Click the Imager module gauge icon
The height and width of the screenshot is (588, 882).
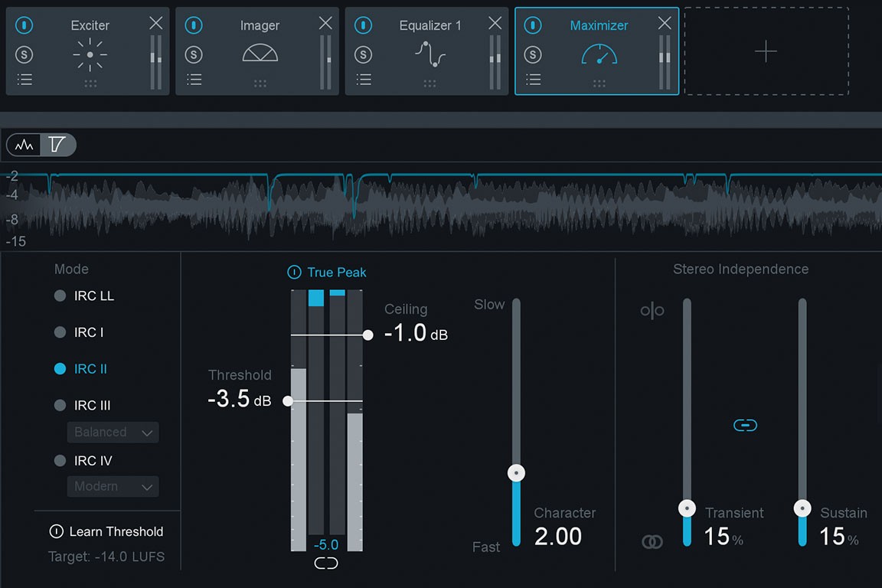260,54
